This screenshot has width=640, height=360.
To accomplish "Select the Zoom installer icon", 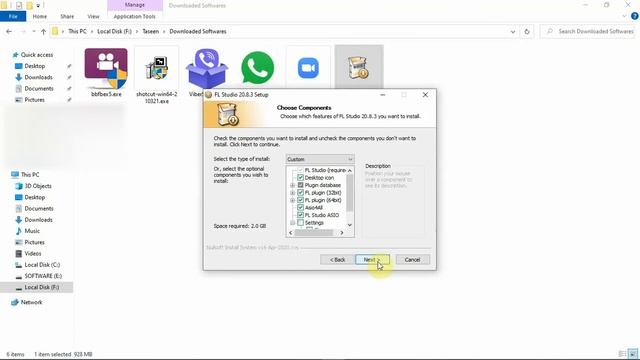I will pos(308,68).
